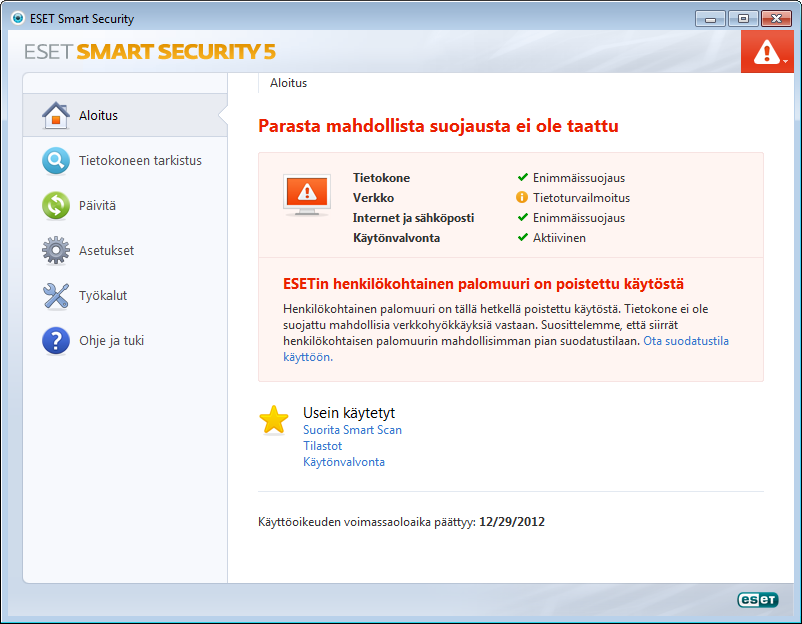Click the green Päivitä update icon
802x624 pixels.
click(x=56, y=206)
